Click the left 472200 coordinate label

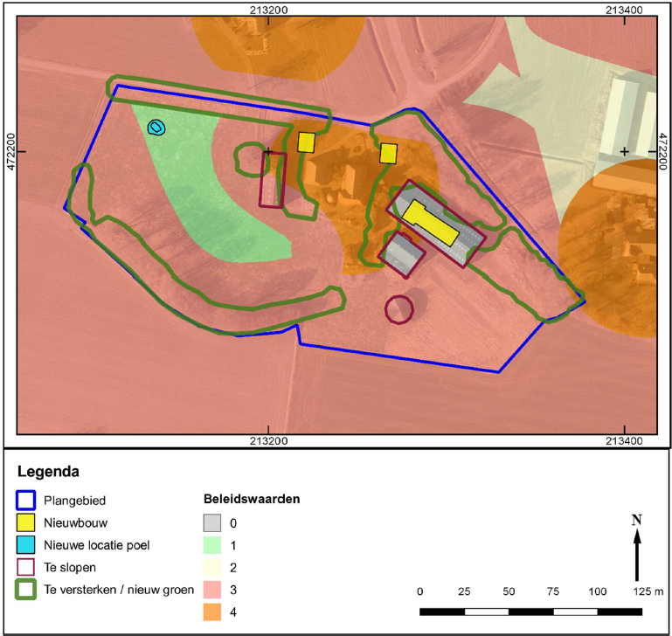click(x=10, y=152)
